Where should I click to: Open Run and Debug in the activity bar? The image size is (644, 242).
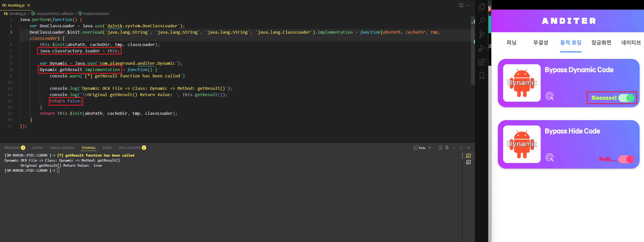pyautogui.click(x=482, y=48)
